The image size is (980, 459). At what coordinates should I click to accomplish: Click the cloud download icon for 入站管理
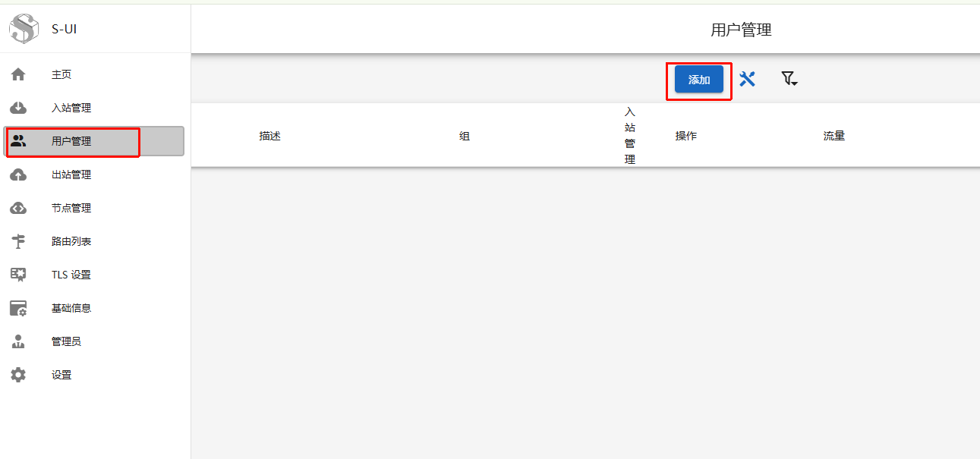(x=18, y=108)
